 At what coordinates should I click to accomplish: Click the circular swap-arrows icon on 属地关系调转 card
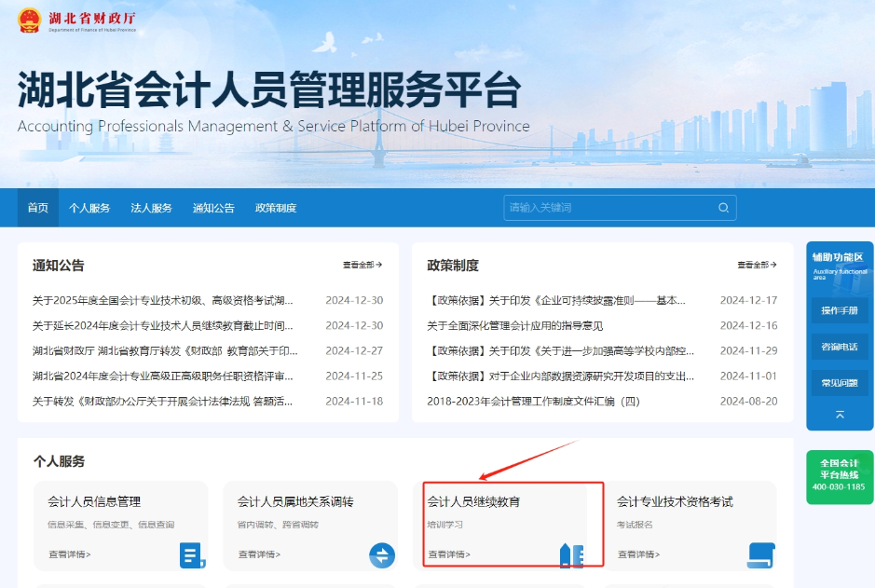pos(382,554)
